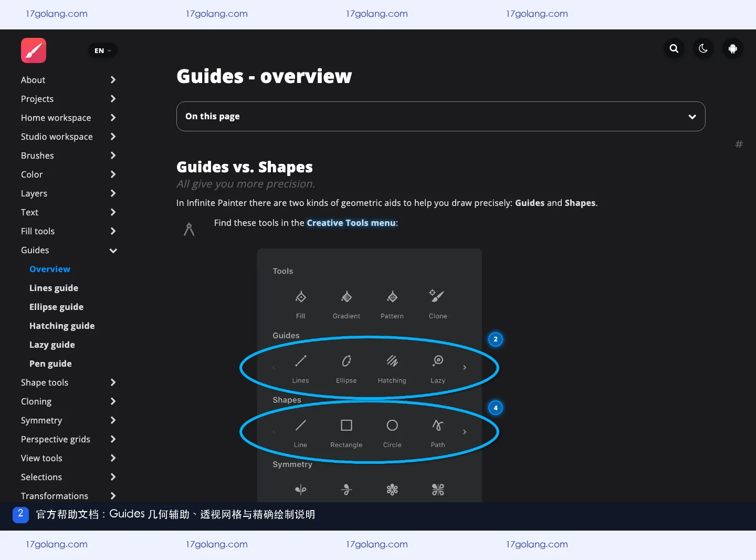Click the Line shape icon
Image resolution: width=756 pixels, height=560 pixels.
click(300, 425)
